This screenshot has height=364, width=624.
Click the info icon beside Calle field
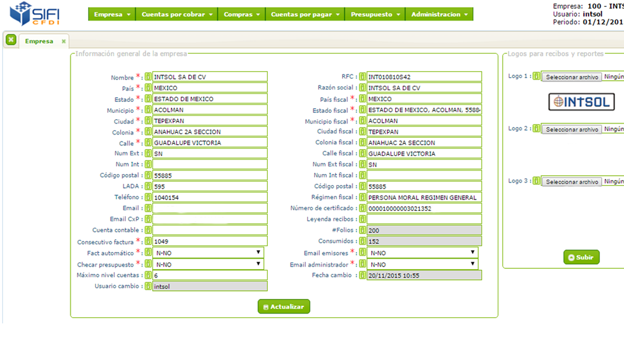[148, 142]
